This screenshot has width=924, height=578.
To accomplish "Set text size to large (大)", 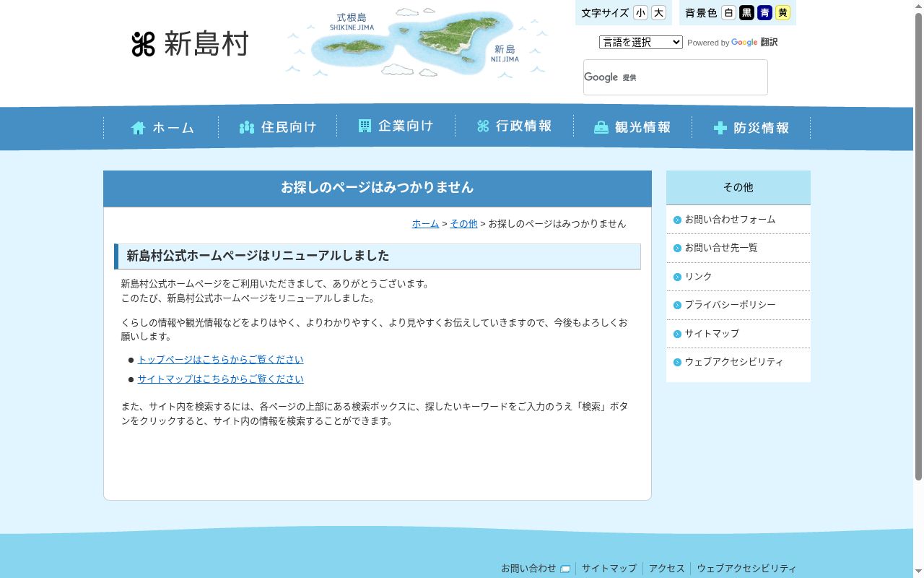I will (x=658, y=13).
